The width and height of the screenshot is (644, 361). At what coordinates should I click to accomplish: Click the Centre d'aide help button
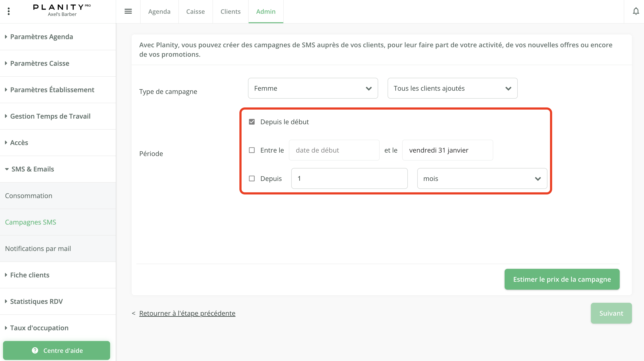point(57,350)
